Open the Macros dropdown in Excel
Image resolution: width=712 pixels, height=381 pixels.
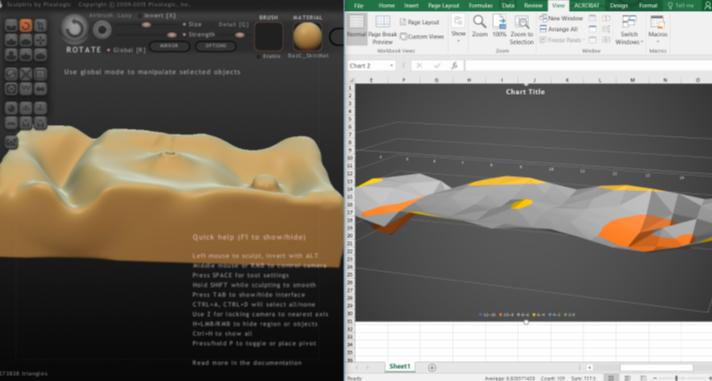[x=658, y=28]
